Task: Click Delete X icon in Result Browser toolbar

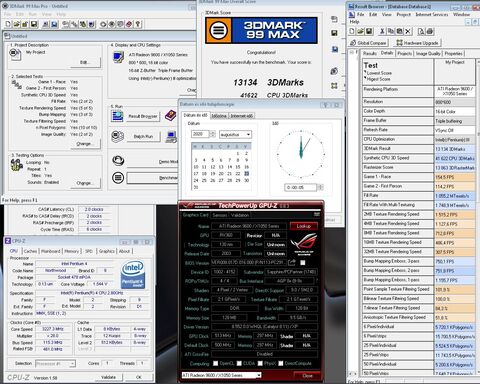Action: [408, 31]
